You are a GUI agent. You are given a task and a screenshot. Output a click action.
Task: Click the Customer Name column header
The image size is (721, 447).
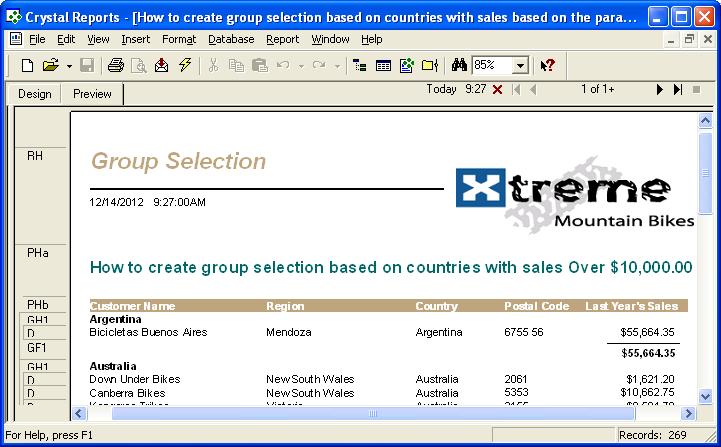tap(132, 306)
